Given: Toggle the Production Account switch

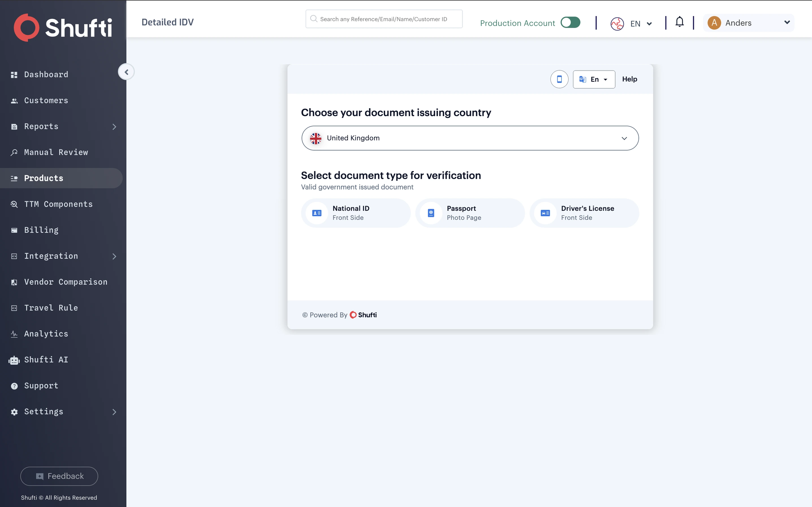Looking at the screenshot, I should pyautogui.click(x=571, y=23).
